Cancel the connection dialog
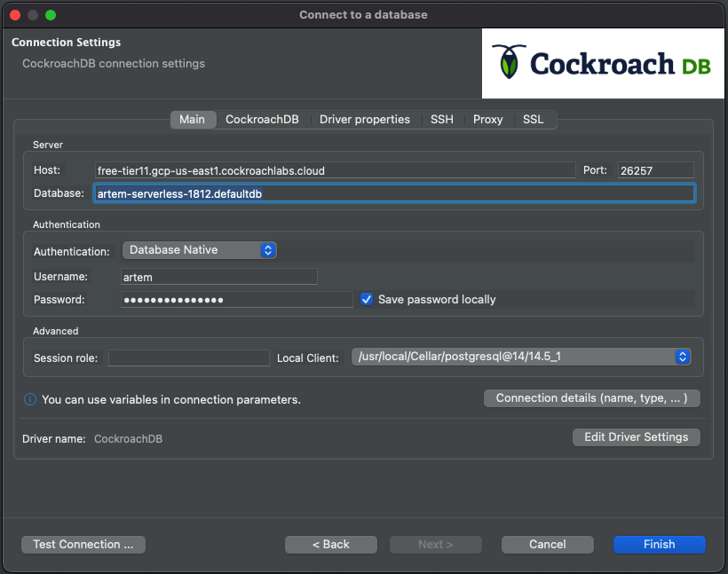This screenshot has width=728, height=574. coord(548,545)
